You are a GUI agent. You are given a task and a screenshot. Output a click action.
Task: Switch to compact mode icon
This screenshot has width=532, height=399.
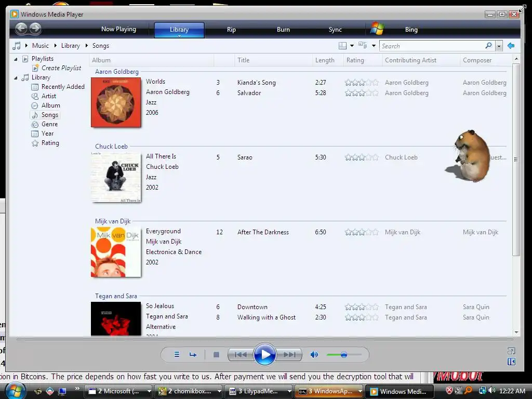[511, 362]
